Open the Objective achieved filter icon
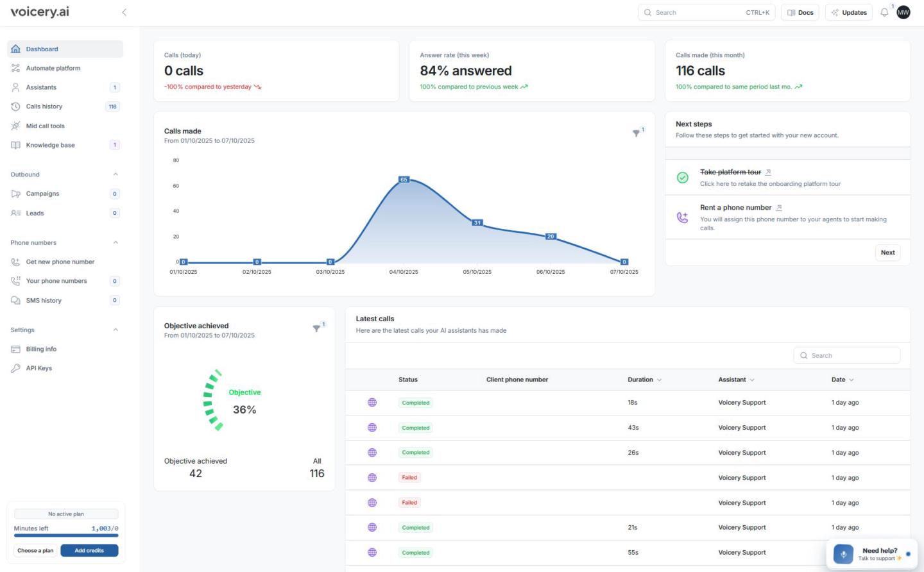Screen dimensions: 924x572 [316, 328]
